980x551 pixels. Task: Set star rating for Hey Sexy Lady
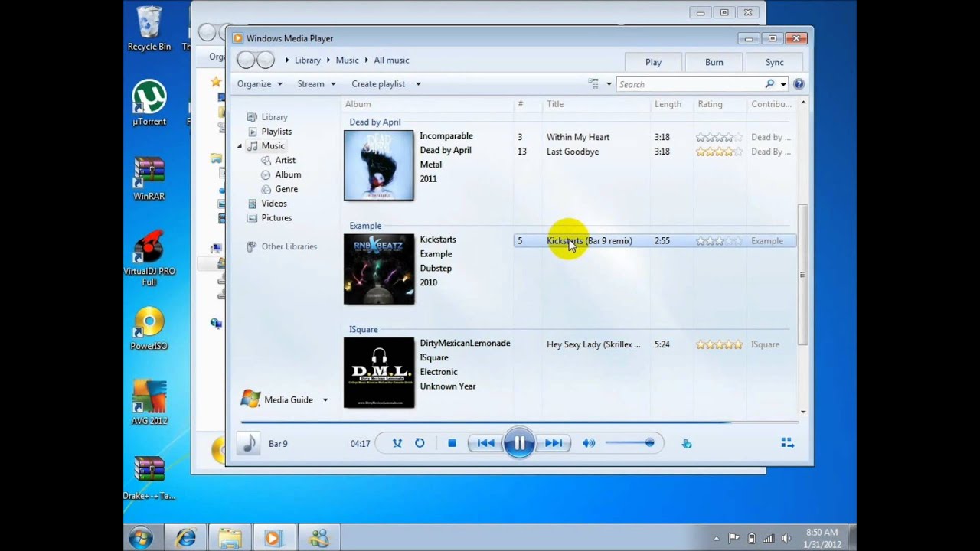(x=719, y=345)
